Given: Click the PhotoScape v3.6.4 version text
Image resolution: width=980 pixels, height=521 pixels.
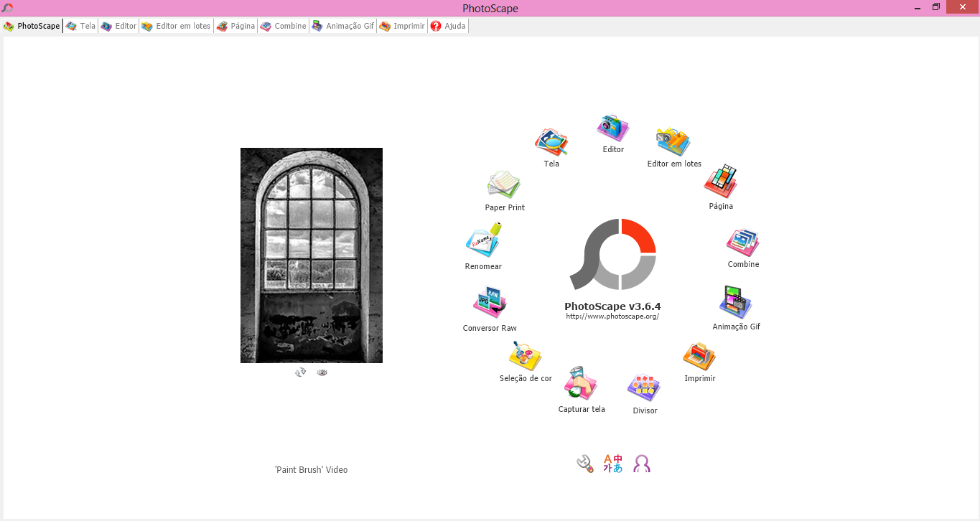Looking at the screenshot, I should pyautogui.click(x=612, y=306).
